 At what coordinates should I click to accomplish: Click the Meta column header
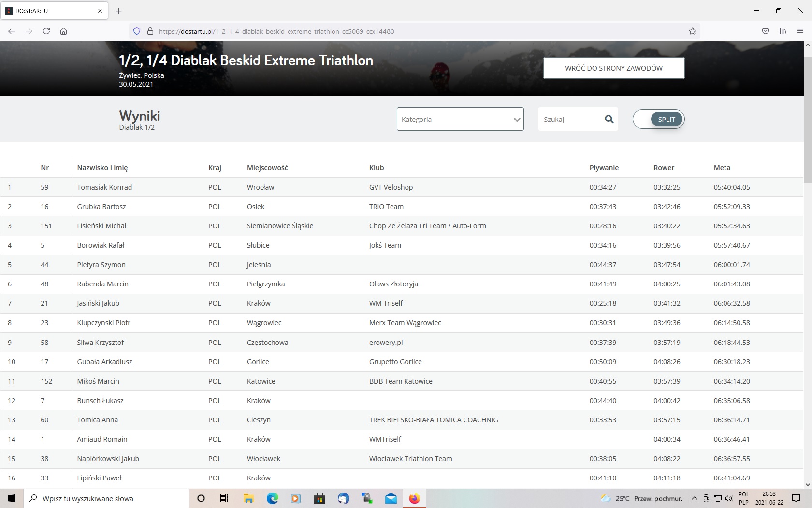pyautogui.click(x=722, y=168)
